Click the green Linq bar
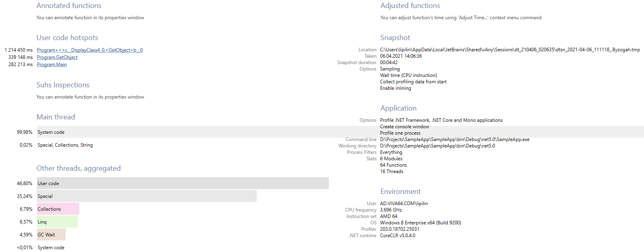 click(57, 222)
